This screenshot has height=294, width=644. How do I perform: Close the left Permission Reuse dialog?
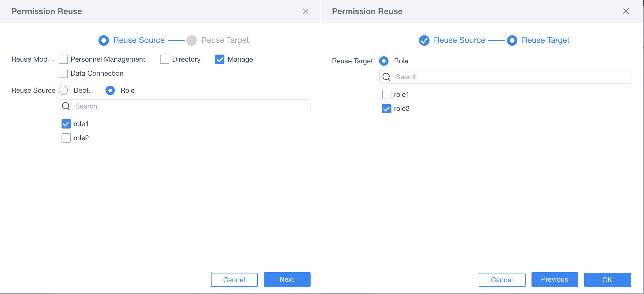tap(305, 11)
